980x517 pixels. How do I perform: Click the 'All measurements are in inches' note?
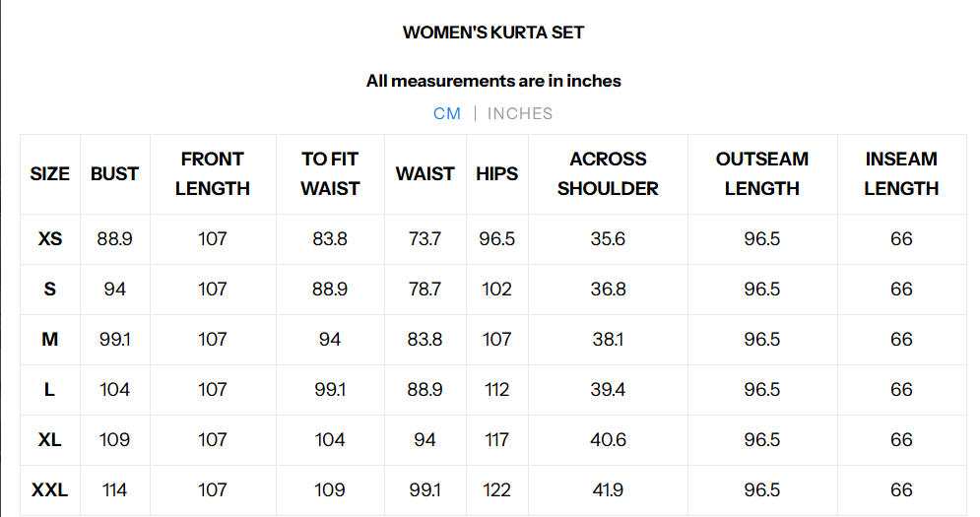click(493, 81)
